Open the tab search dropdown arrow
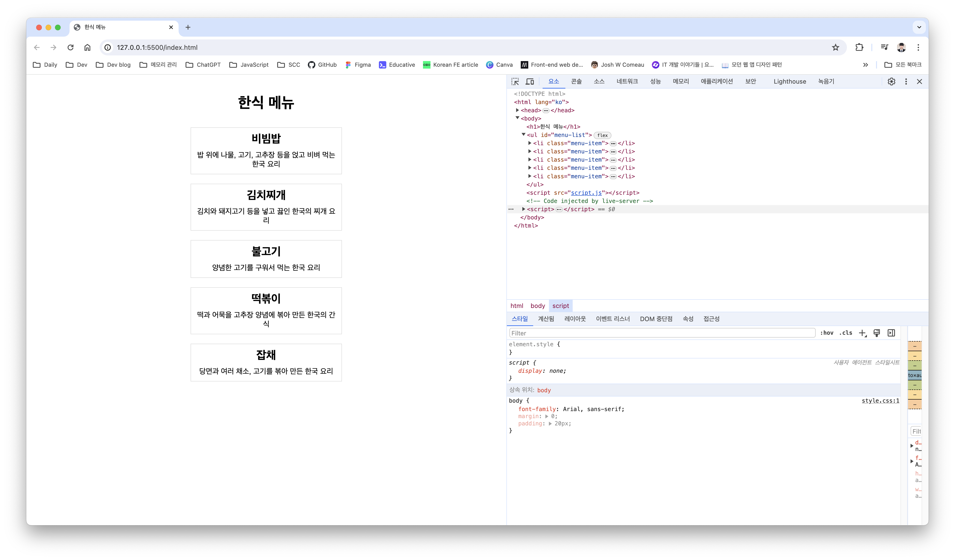 919,27
